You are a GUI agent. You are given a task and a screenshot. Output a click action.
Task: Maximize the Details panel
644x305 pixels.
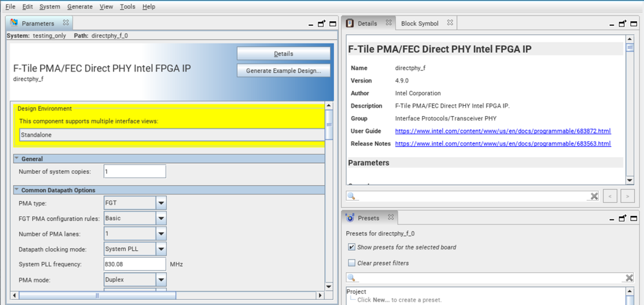pyautogui.click(x=634, y=24)
